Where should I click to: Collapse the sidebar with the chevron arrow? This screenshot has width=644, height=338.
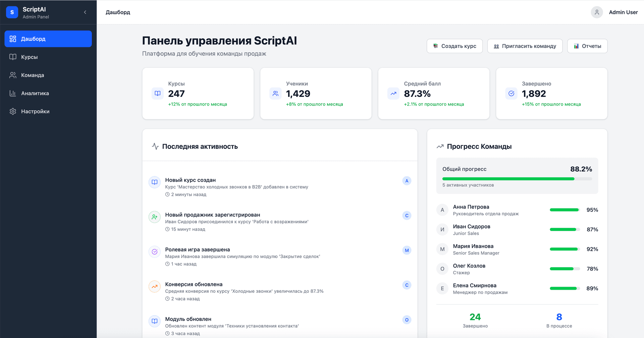pyautogui.click(x=85, y=12)
